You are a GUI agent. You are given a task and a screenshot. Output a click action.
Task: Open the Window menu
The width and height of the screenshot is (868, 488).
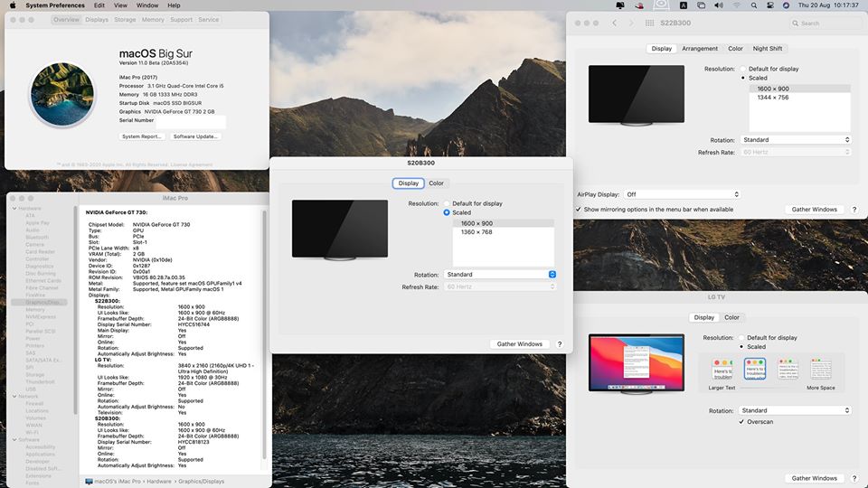click(147, 5)
